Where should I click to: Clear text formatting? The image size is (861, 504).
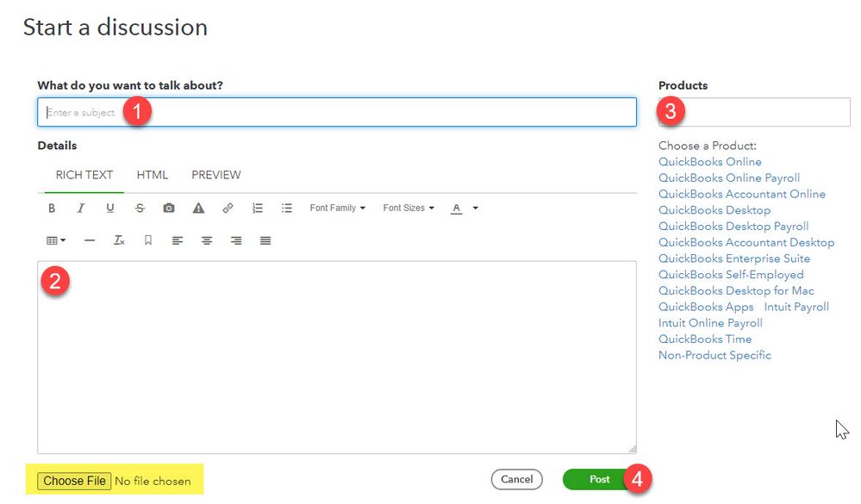pyautogui.click(x=119, y=240)
